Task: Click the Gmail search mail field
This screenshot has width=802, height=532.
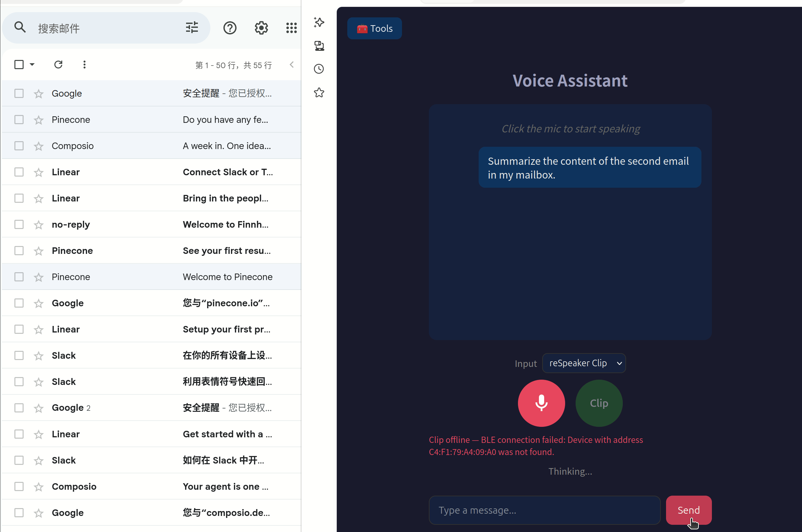Action: click(x=106, y=28)
